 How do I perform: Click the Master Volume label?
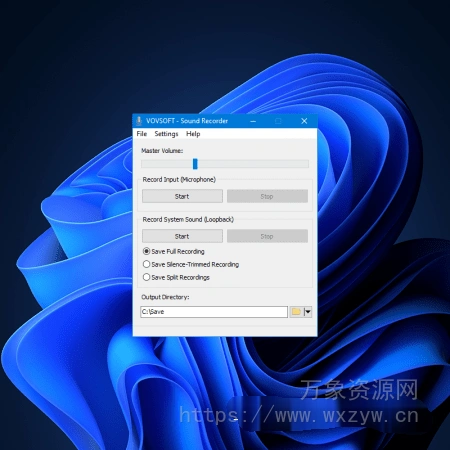[x=162, y=151]
